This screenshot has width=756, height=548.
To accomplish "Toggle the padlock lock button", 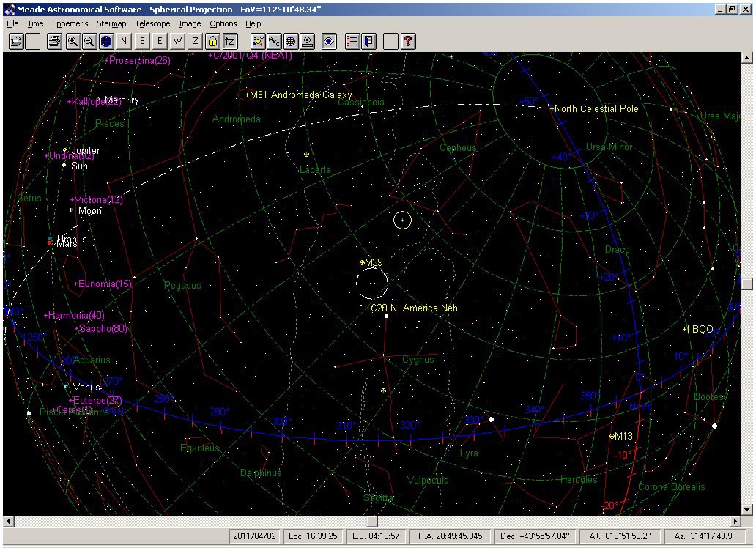I will pos(212,41).
